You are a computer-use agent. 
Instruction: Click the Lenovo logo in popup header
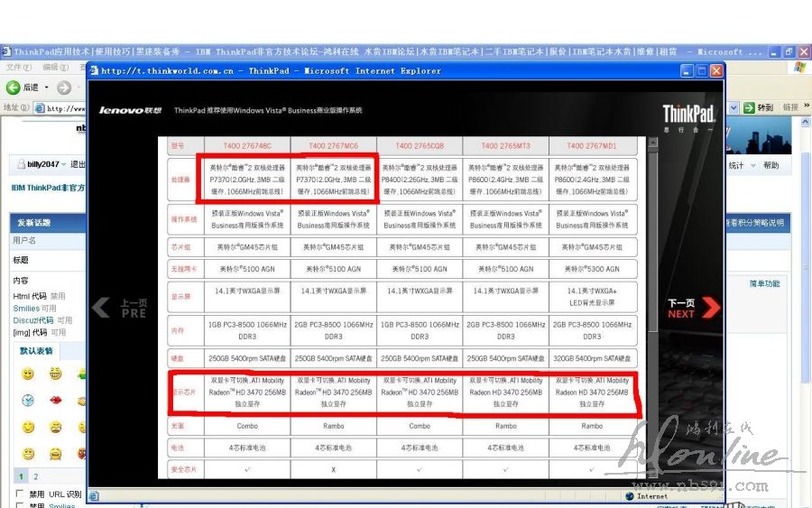tap(130, 110)
